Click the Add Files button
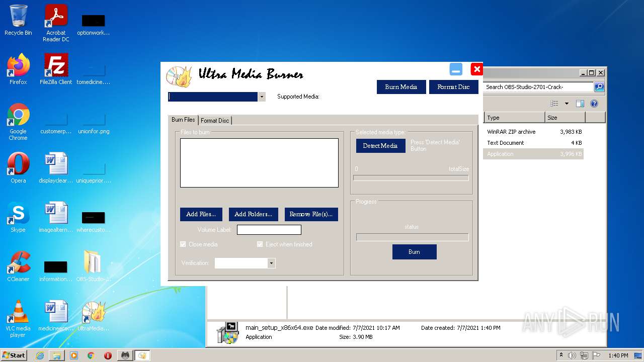Viewport: 644px width, 362px height. [201, 214]
